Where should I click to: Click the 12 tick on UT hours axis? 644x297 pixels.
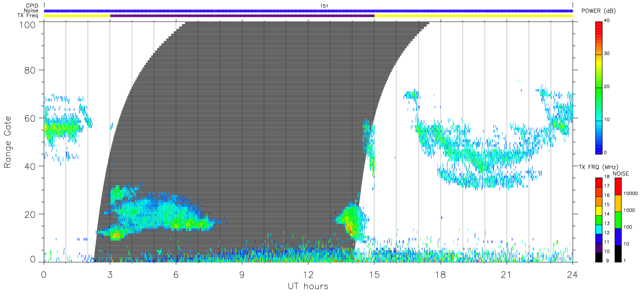(308, 274)
